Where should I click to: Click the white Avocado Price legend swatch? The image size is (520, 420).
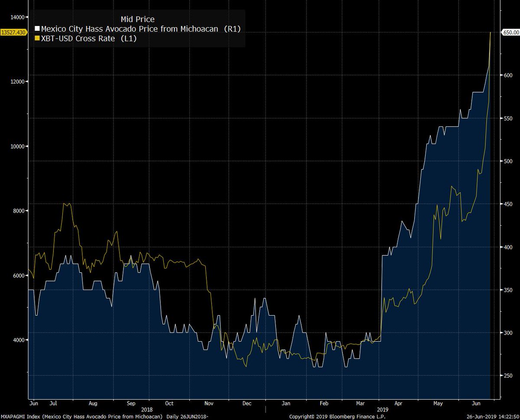[38, 29]
